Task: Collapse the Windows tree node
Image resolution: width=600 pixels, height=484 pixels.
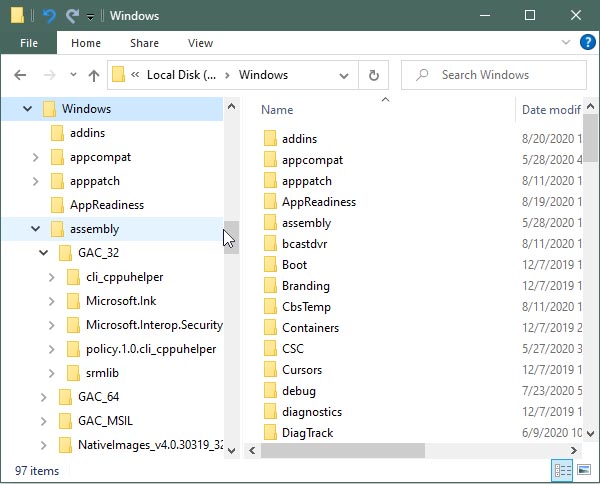Action: point(28,109)
